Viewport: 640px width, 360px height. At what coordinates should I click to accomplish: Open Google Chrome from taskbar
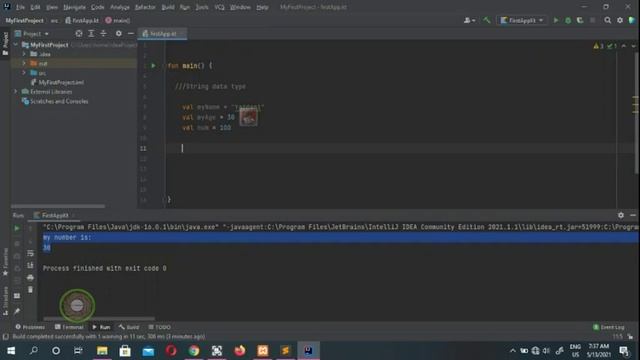(x=194, y=351)
